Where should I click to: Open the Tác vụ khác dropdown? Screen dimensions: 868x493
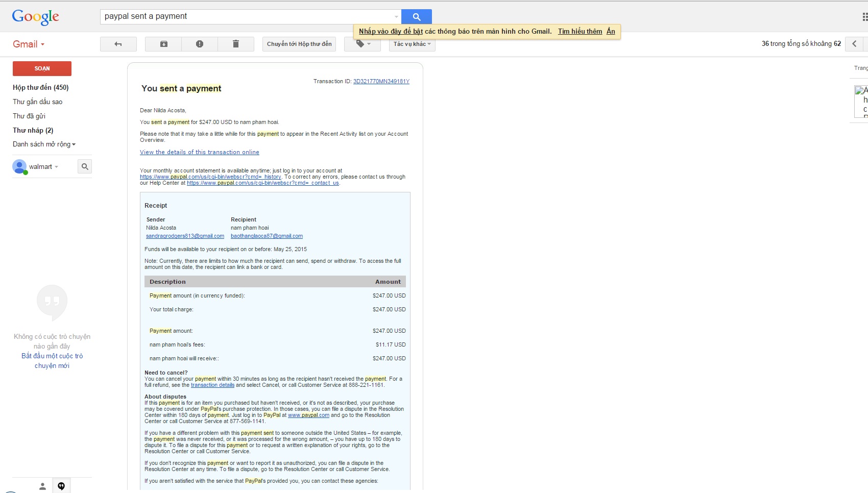pos(412,44)
